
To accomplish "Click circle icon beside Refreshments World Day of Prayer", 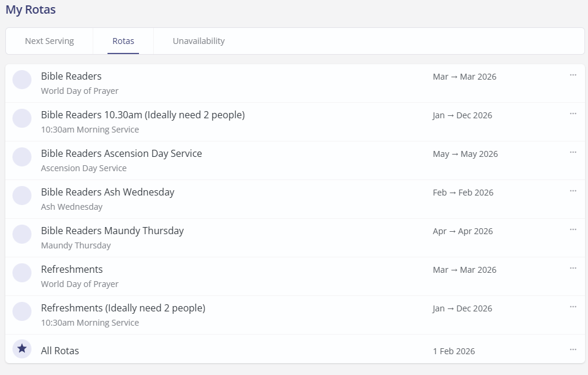I will point(22,273).
